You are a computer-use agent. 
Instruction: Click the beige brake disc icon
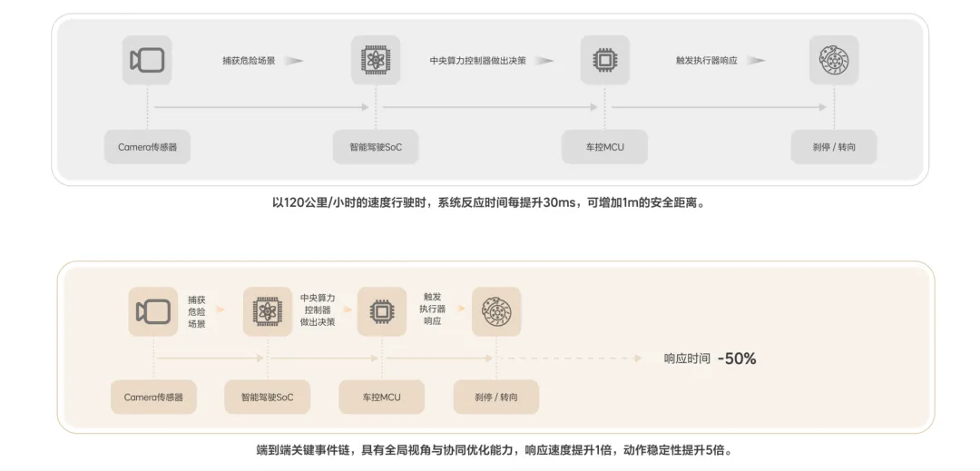point(496,311)
